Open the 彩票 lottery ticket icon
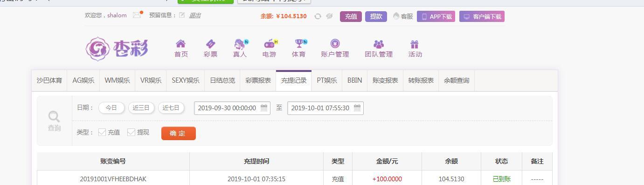Image resolution: width=644 pixels, height=185 pixels. 210,44
